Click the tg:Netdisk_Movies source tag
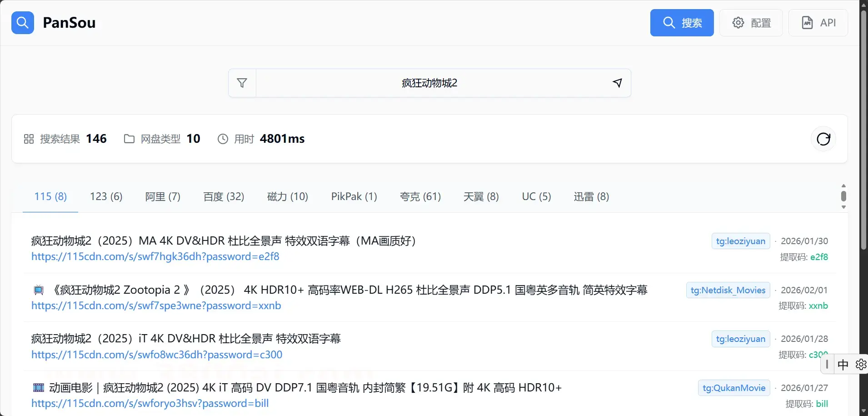This screenshot has height=416, width=868. (x=728, y=290)
